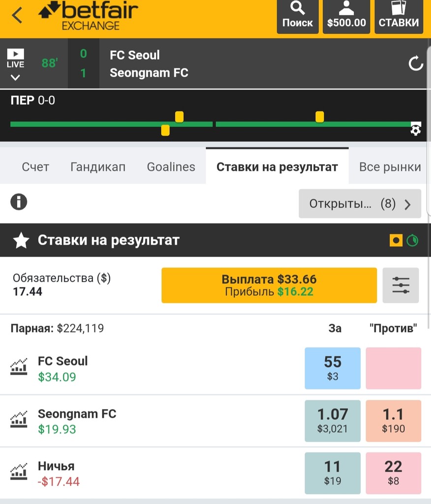
Task: Toggle the green in-play clock icon
Action: (x=412, y=240)
